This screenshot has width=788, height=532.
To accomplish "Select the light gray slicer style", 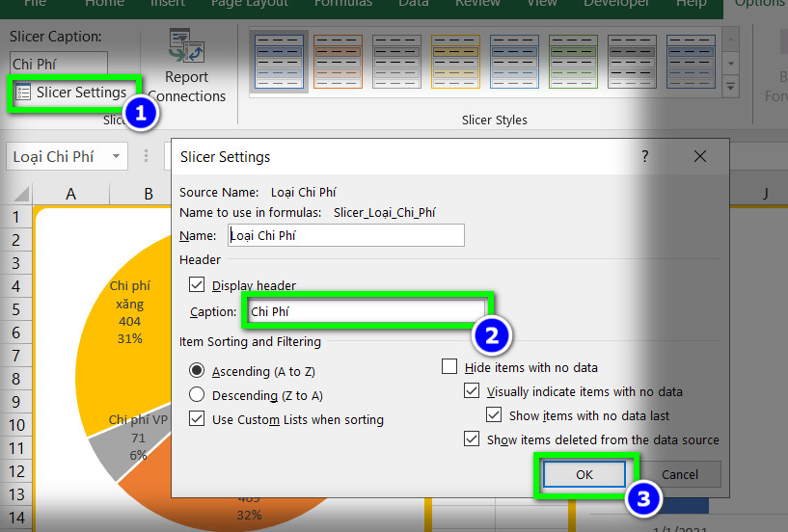I will click(396, 62).
